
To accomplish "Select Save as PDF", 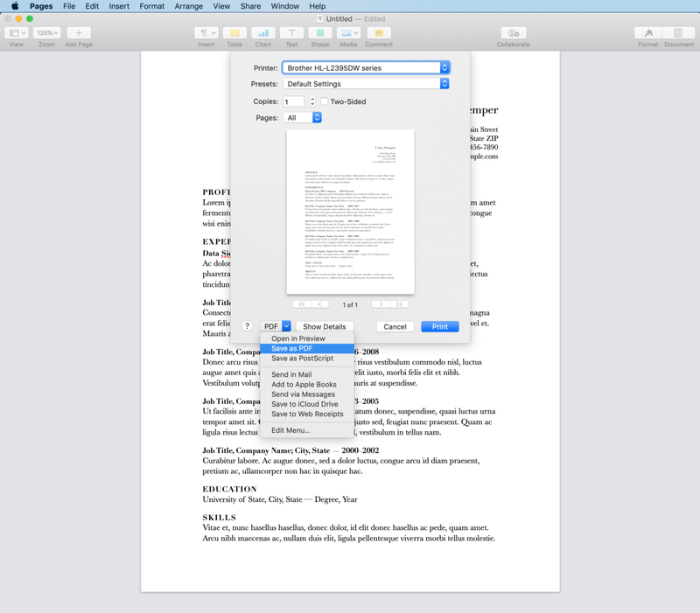I will 307,348.
